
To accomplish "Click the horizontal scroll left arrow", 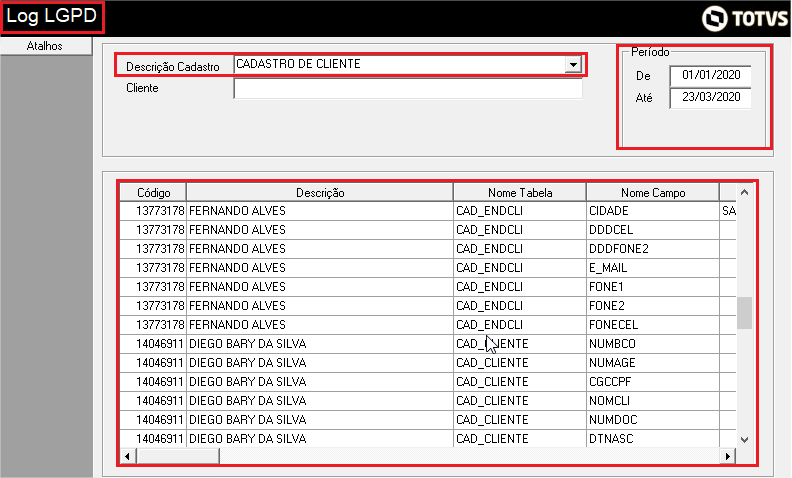I will pos(127,456).
